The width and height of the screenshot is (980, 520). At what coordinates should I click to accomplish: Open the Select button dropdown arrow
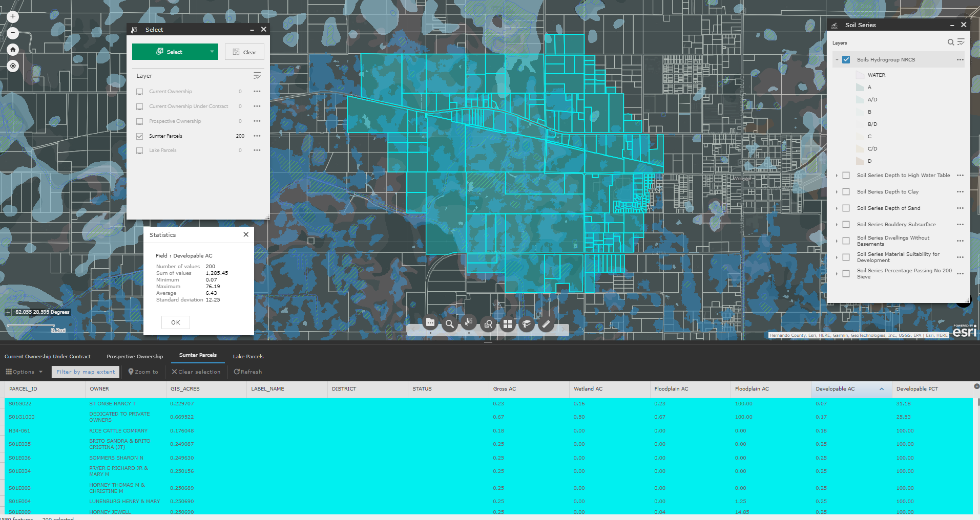(x=212, y=52)
